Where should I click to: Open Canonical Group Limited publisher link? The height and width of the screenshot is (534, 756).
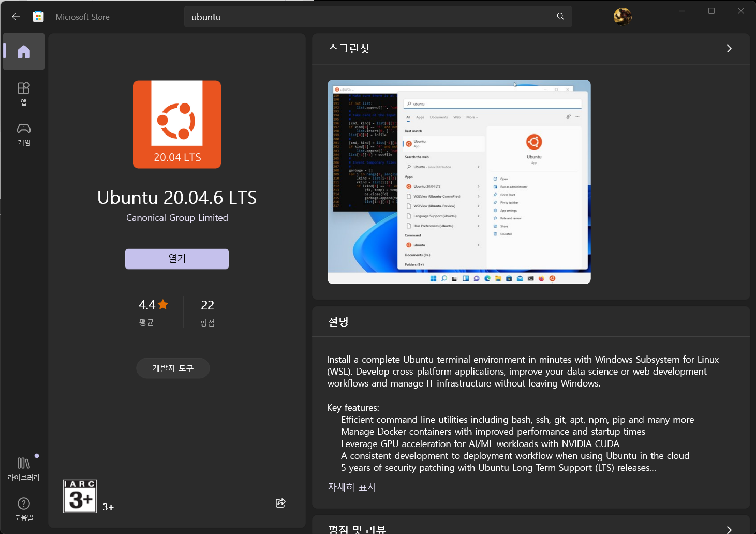click(x=177, y=218)
